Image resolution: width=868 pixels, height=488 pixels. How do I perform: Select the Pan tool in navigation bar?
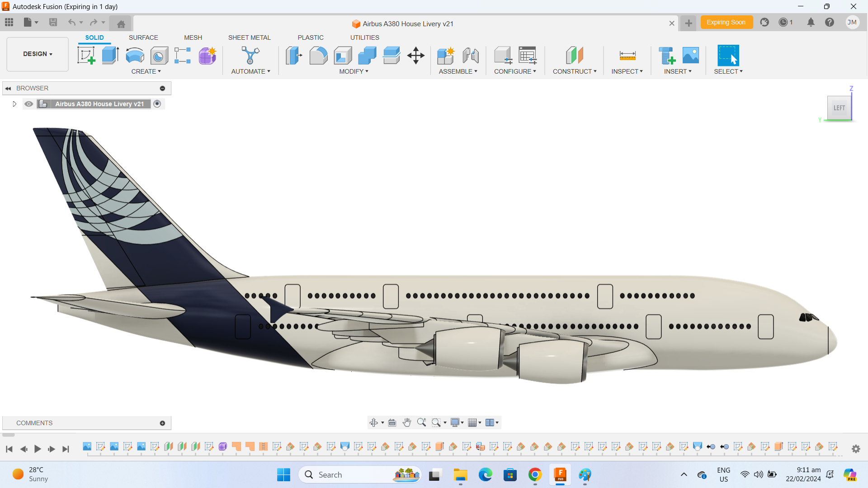[x=407, y=422]
